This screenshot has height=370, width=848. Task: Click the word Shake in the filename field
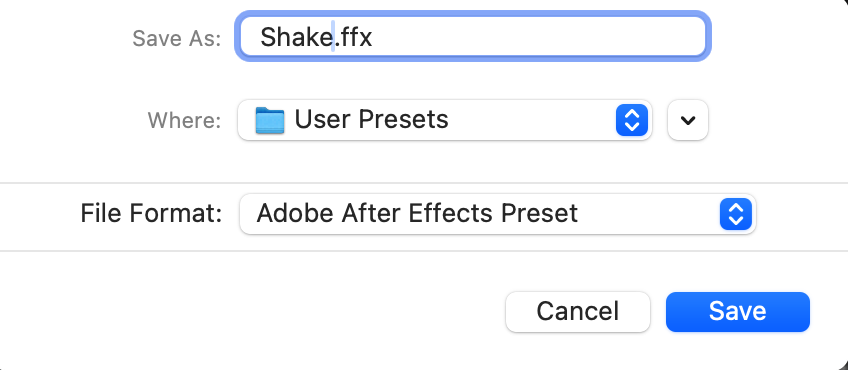tap(296, 37)
